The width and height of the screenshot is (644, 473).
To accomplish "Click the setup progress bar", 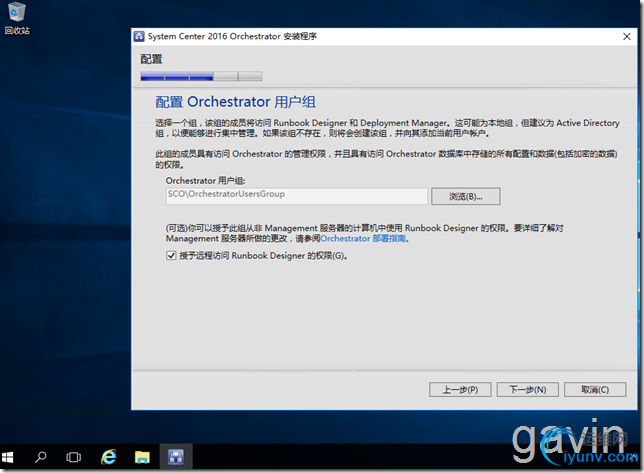I will click(201, 76).
